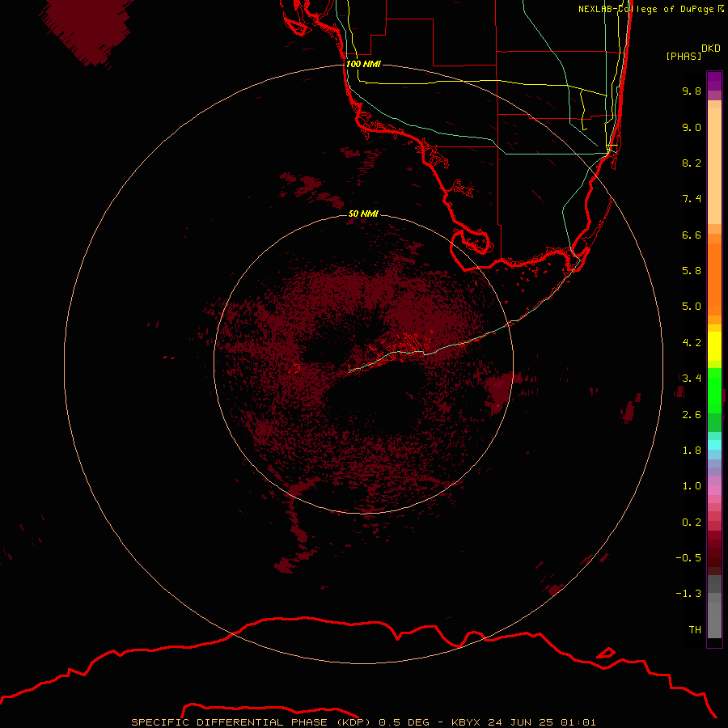
Task: Click the "TH" threshold legend label
Action: pyautogui.click(x=695, y=630)
